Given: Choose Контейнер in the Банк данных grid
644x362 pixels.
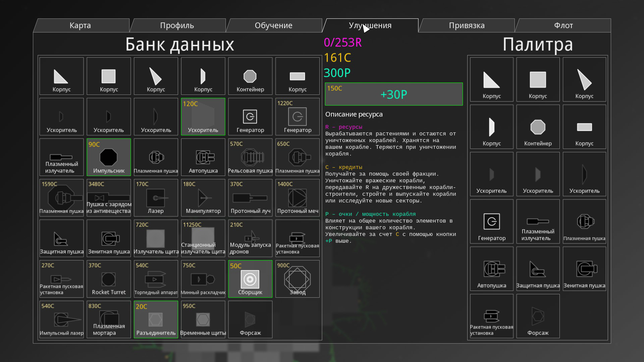Looking at the screenshot, I should (250, 76).
